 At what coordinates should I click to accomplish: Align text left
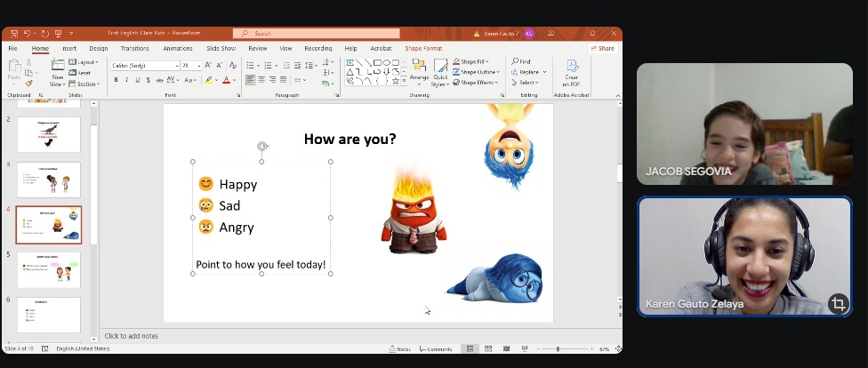pos(251,80)
